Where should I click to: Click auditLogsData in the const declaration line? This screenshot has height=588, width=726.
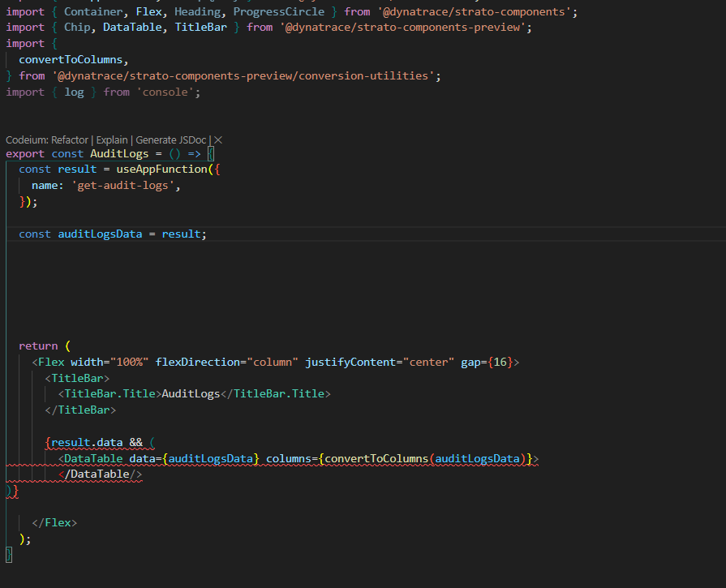pos(103,234)
